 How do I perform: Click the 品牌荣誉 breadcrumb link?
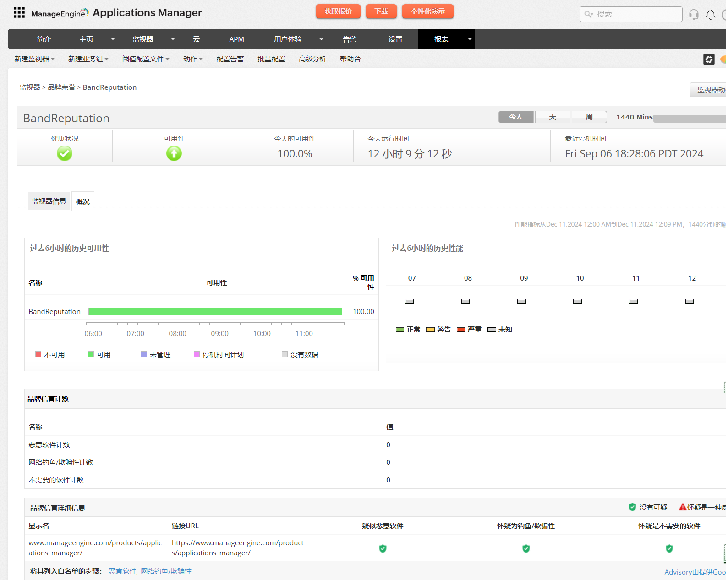click(61, 87)
